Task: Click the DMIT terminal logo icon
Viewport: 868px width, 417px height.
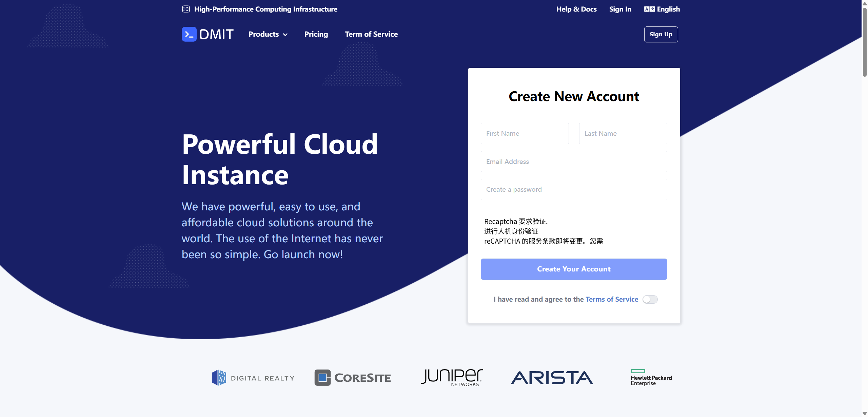Action: 189,34
